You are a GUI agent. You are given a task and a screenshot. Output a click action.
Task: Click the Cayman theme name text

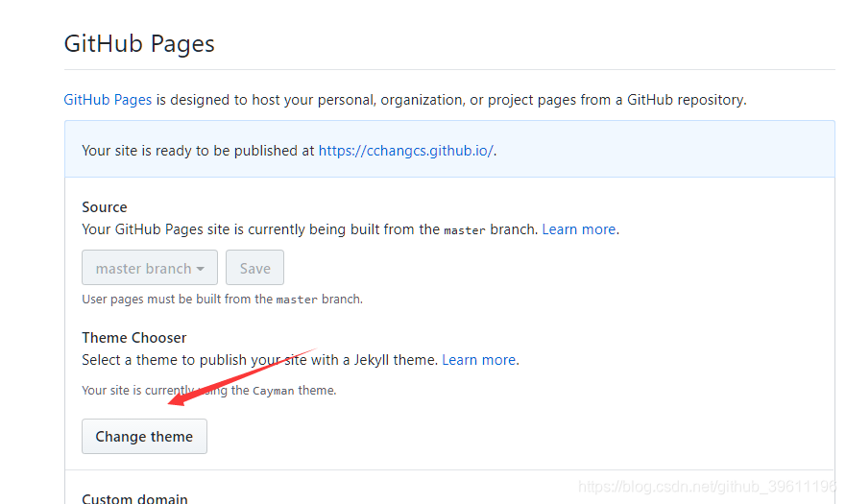(274, 391)
